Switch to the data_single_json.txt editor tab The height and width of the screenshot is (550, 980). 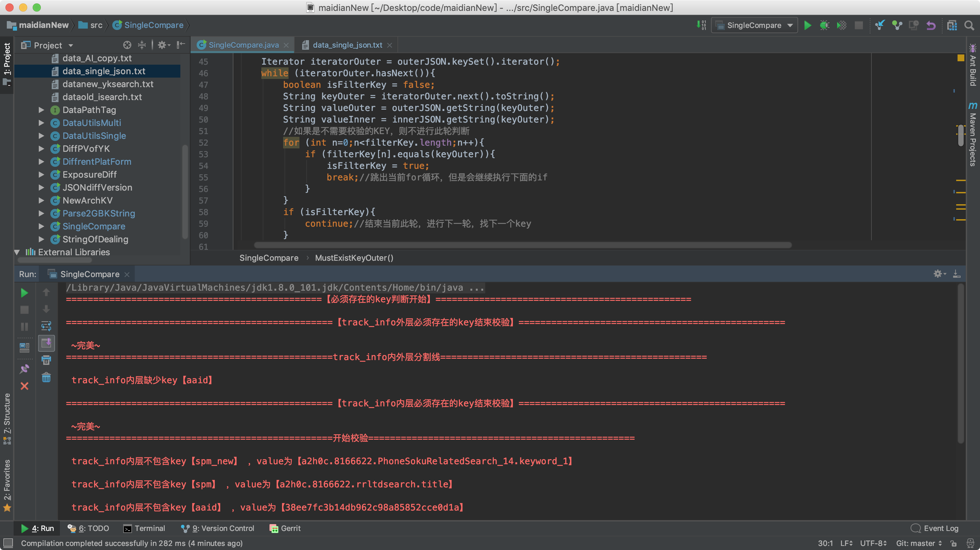(347, 45)
